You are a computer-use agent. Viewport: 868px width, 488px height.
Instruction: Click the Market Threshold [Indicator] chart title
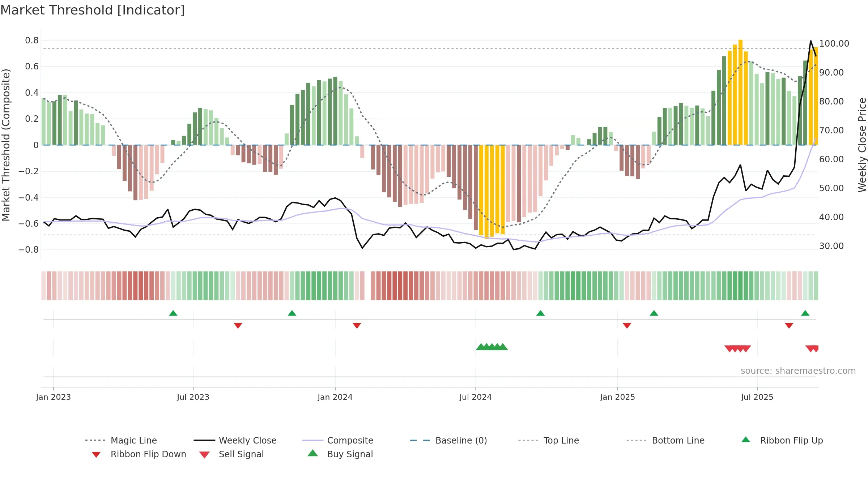[x=93, y=10]
